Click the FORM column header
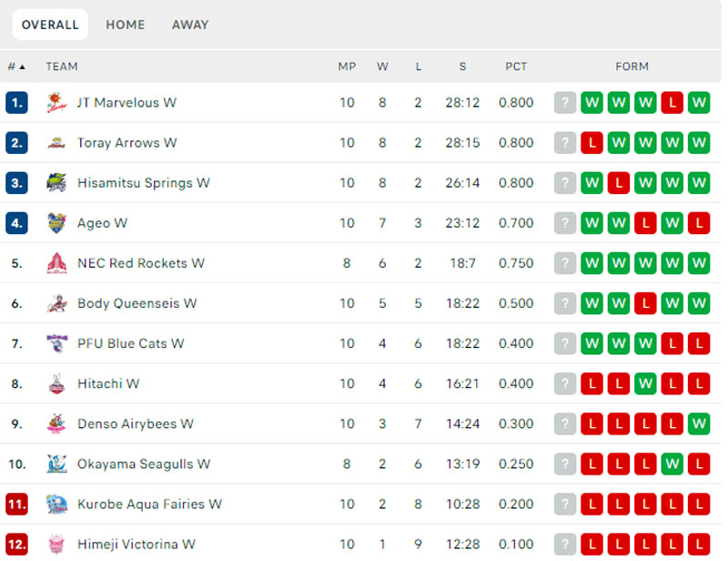The width and height of the screenshot is (728, 561). tap(632, 66)
